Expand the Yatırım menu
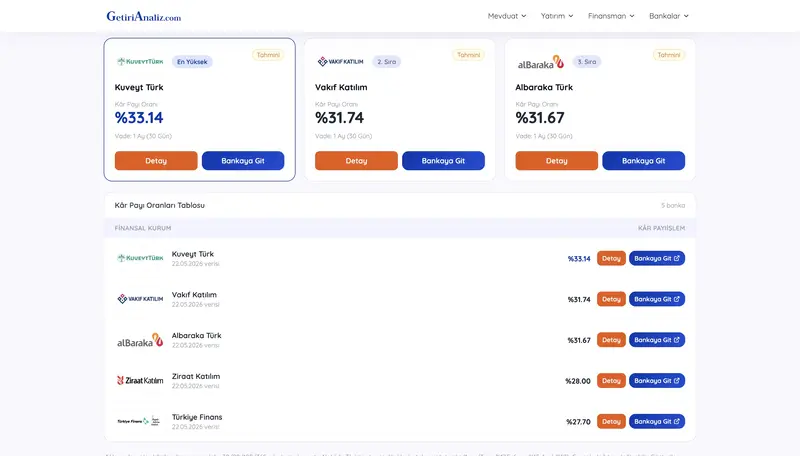Image resolution: width=800 pixels, height=456 pixels. (557, 16)
